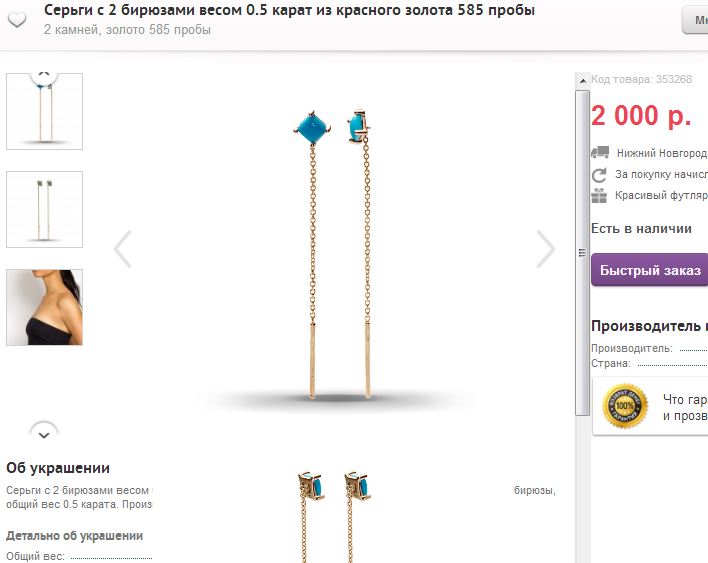Open the guarantee info text Что гар...
This screenshot has width=708, height=563.
coord(685,407)
